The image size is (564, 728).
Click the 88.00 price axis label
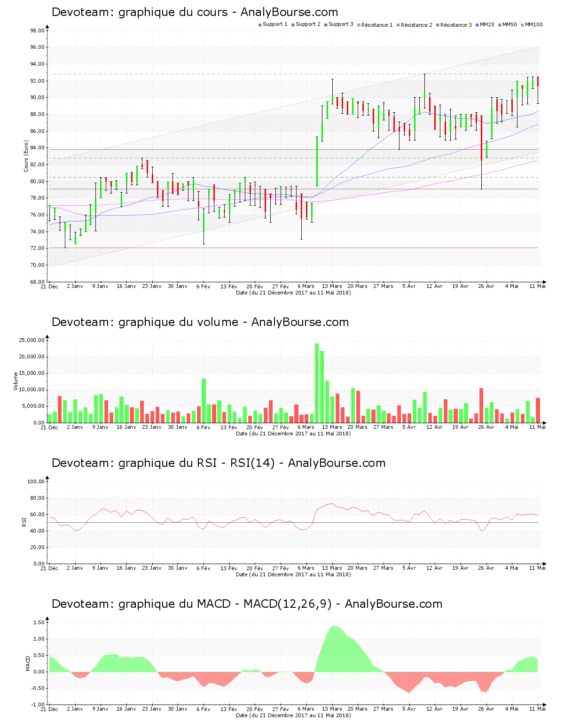click(38, 115)
